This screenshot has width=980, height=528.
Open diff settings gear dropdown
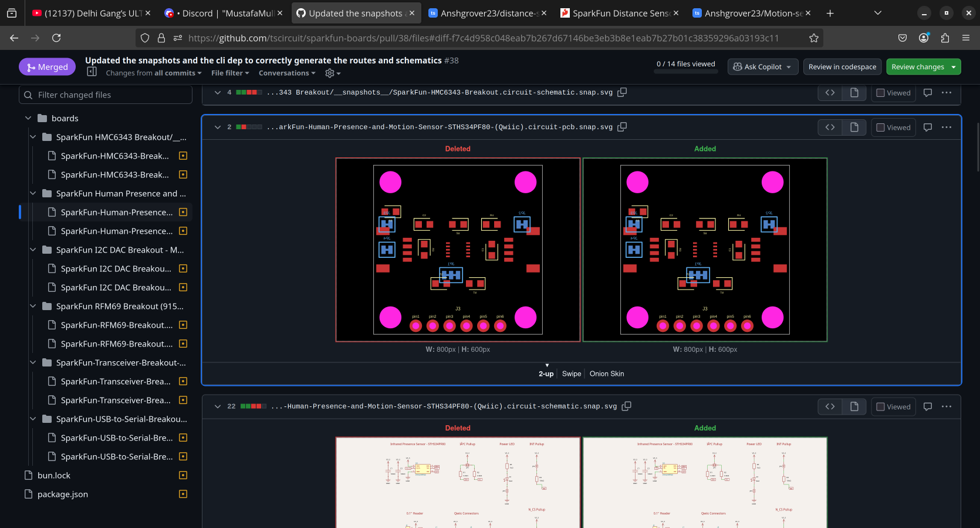click(x=333, y=73)
